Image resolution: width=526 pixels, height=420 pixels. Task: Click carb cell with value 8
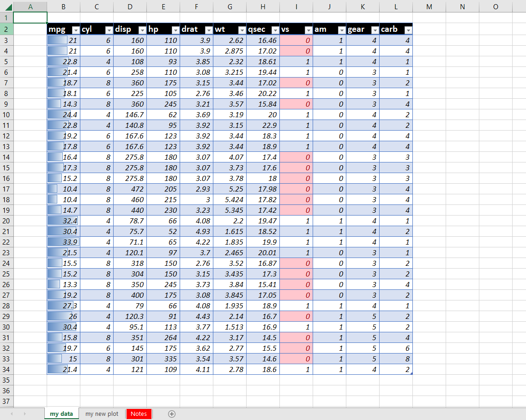pyautogui.click(x=396, y=359)
